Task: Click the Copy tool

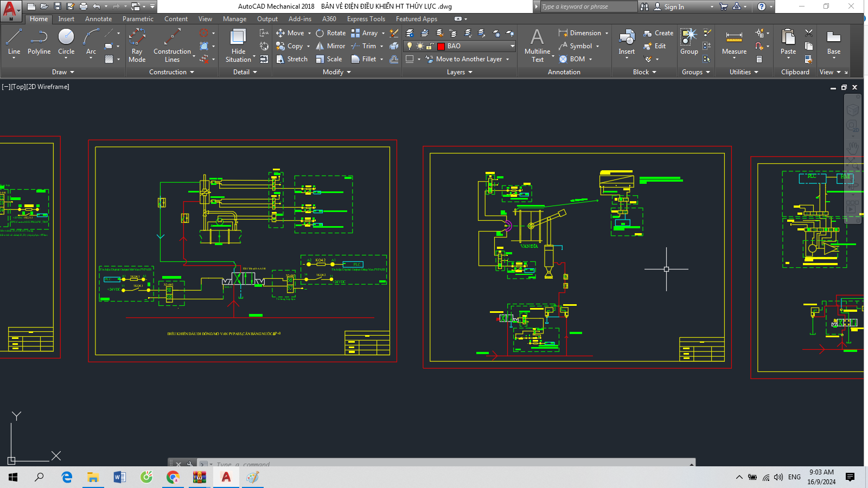Action: point(290,46)
